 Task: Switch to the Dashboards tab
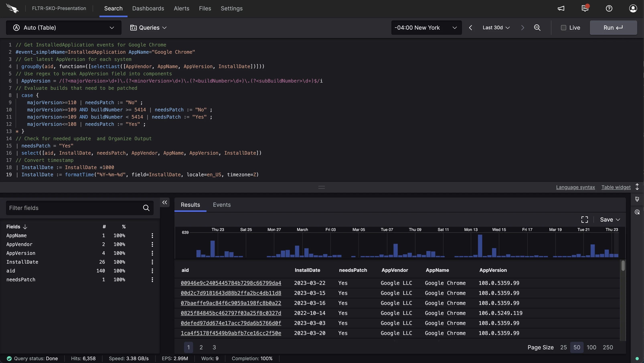pos(148,8)
